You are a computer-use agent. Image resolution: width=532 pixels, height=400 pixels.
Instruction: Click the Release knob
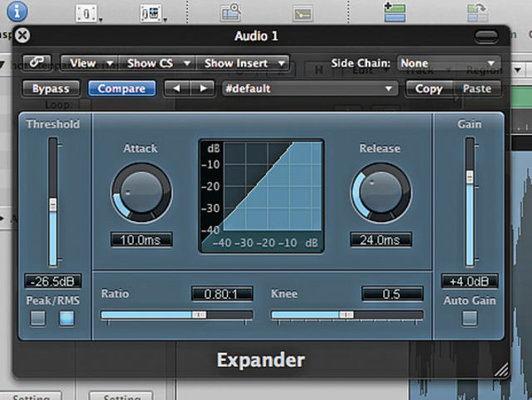[x=381, y=193]
